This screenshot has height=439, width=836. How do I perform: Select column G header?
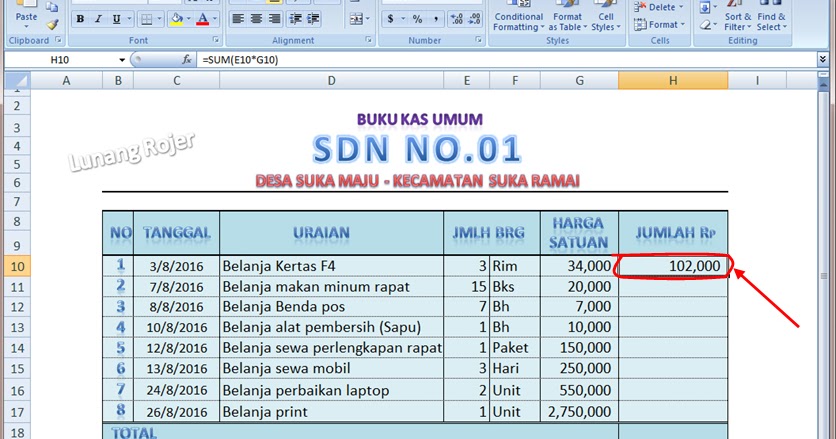click(579, 81)
